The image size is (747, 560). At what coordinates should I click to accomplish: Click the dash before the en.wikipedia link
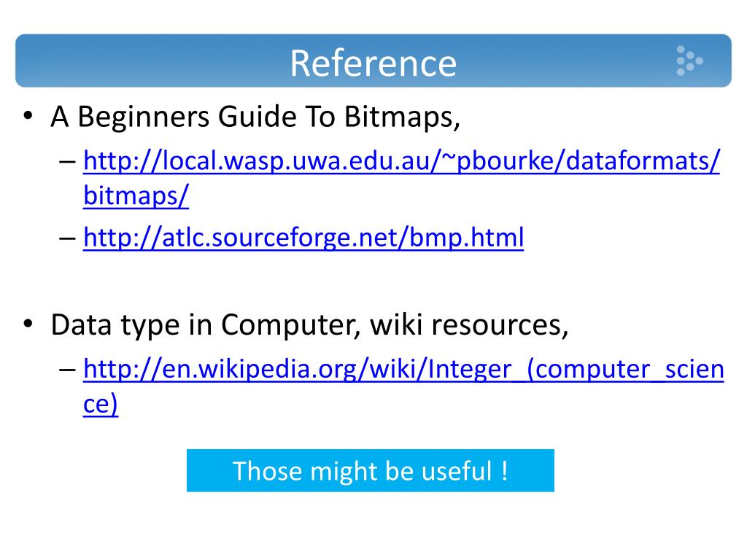[x=67, y=370]
